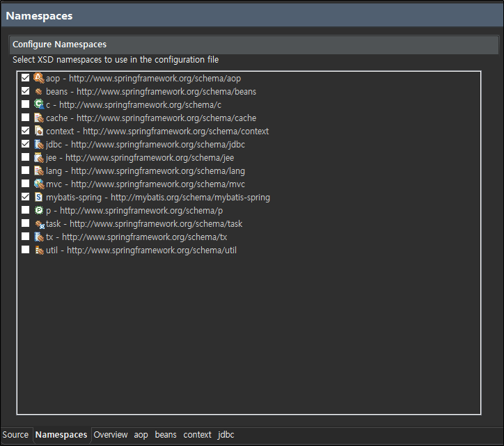Uncheck the jdbc namespace checkbox
Screen dimensions: 504x446
[x=25, y=143]
